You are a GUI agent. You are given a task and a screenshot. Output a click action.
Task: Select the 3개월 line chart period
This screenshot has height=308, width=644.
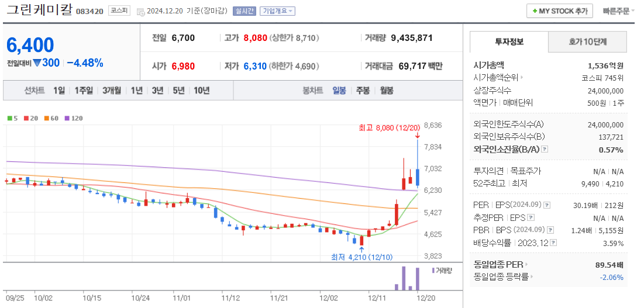pyautogui.click(x=112, y=91)
